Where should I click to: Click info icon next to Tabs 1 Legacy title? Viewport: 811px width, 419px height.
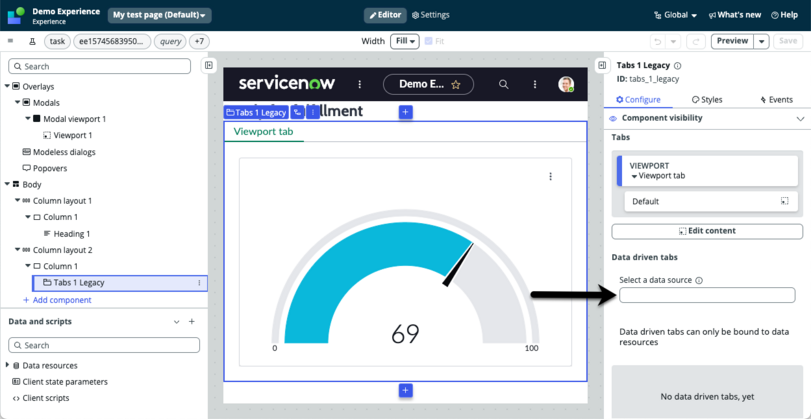(x=678, y=66)
